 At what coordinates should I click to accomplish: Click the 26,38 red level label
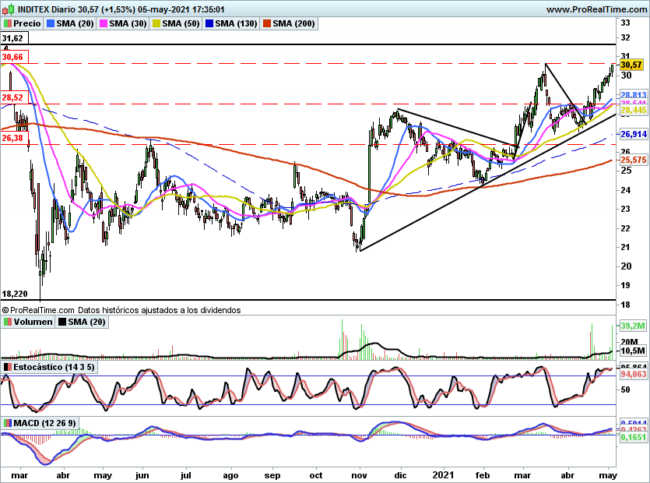[x=14, y=138]
